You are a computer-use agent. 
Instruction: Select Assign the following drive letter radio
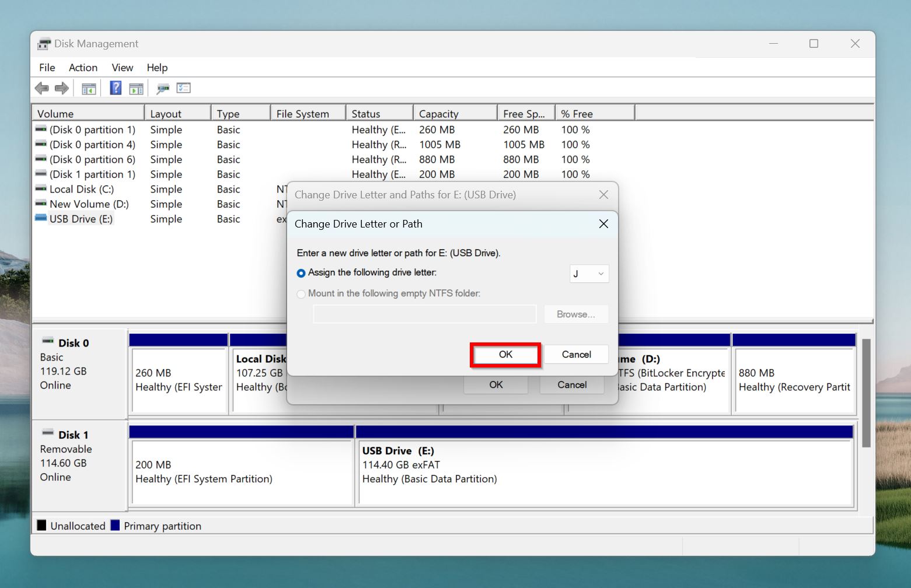[x=301, y=273]
